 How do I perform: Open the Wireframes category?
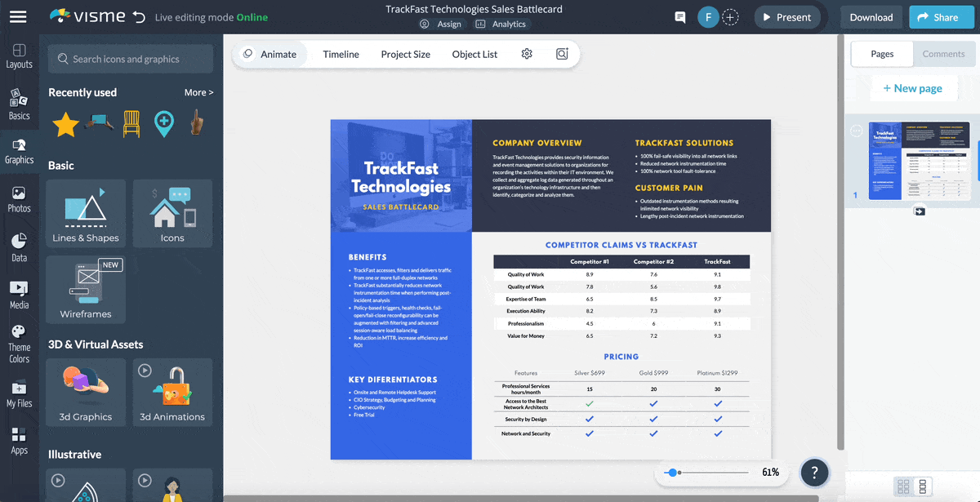(x=86, y=289)
